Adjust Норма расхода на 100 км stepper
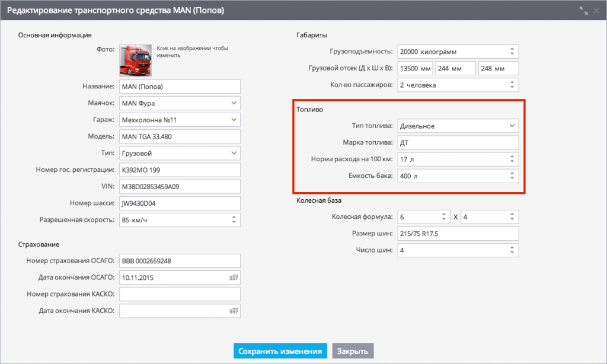607x364 pixels. (512, 159)
